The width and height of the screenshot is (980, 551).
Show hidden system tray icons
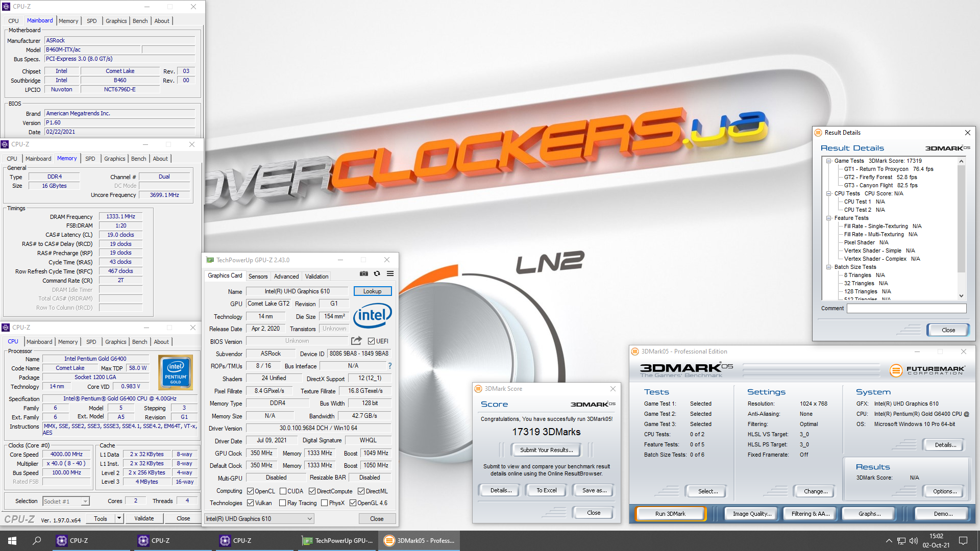click(889, 541)
